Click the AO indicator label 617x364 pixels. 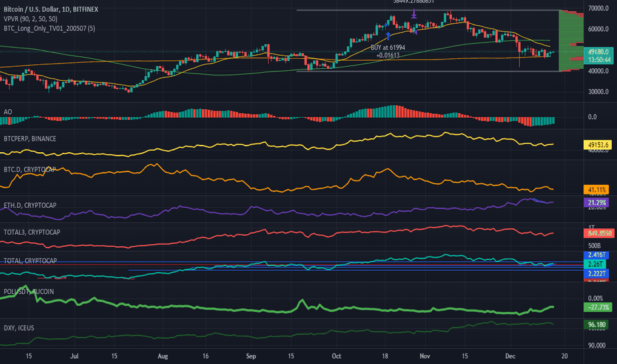8,112
